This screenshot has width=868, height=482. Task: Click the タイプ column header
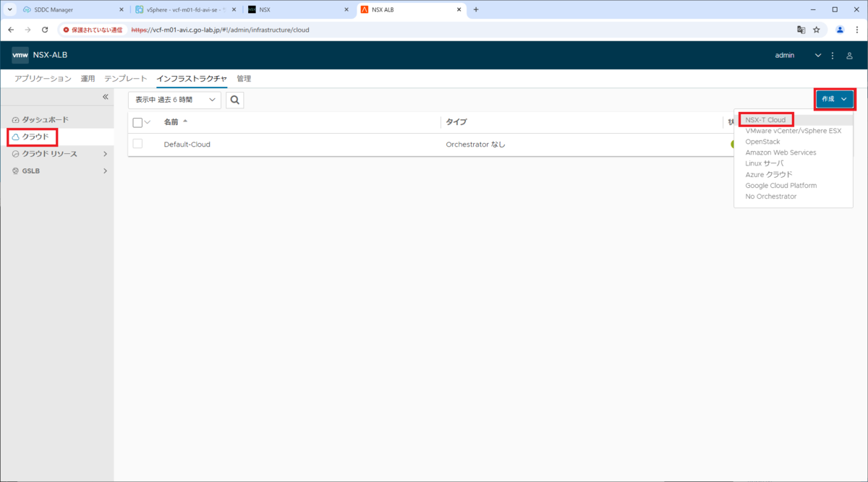point(456,122)
